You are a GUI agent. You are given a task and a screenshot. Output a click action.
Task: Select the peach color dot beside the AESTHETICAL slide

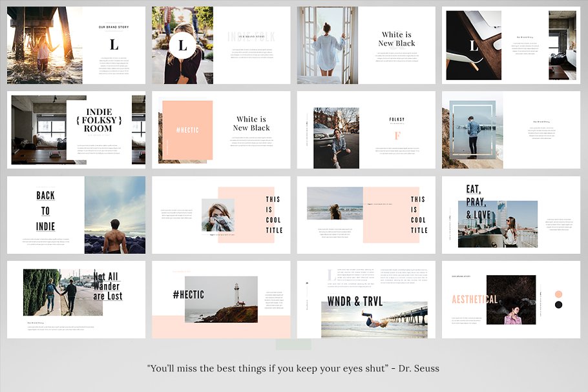pyautogui.click(x=558, y=294)
